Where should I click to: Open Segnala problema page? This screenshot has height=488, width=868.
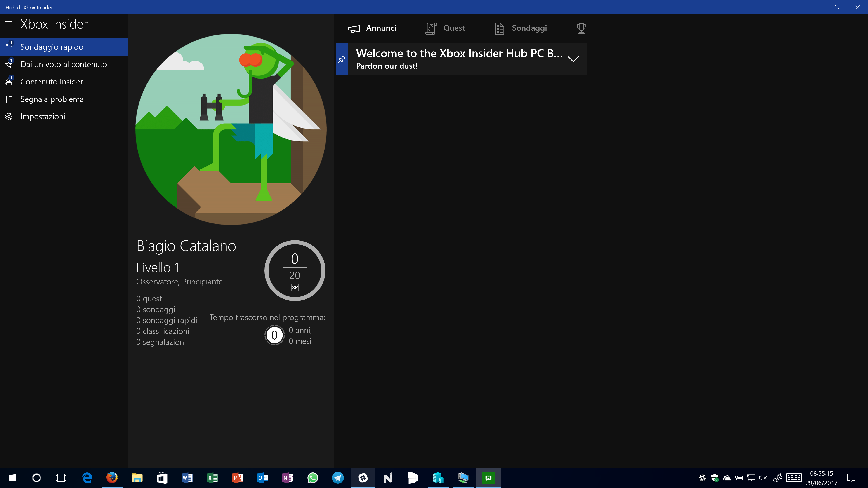[x=64, y=99]
